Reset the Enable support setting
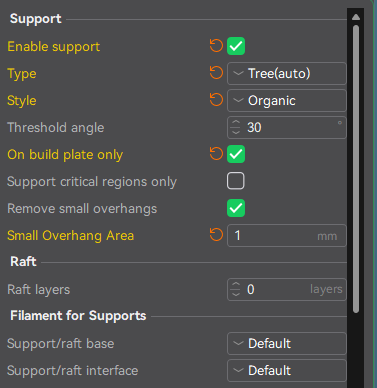Image resolution: width=377 pixels, height=388 pixels. [216, 46]
